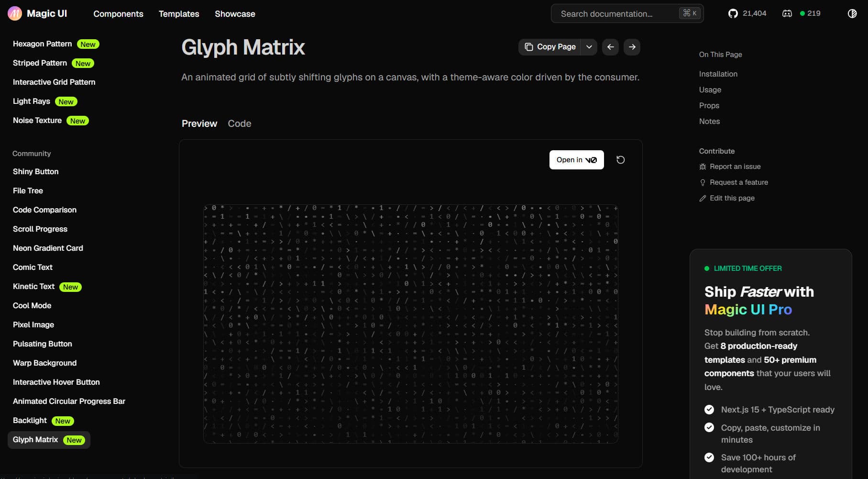Screen dimensions: 868x479
Task: Jump to the Installation section
Action: click(x=718, y=74)
